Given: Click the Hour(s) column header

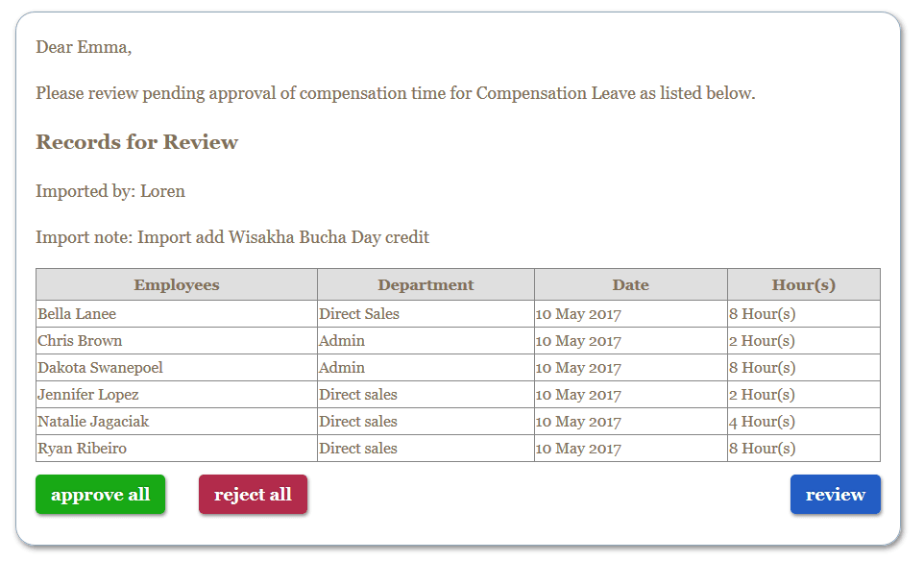Looking at the screenshot, I should [804, 284].
